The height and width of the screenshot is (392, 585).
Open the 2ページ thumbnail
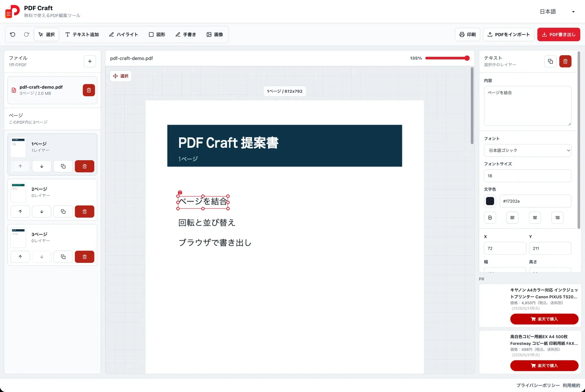click(x=18, y=193)
